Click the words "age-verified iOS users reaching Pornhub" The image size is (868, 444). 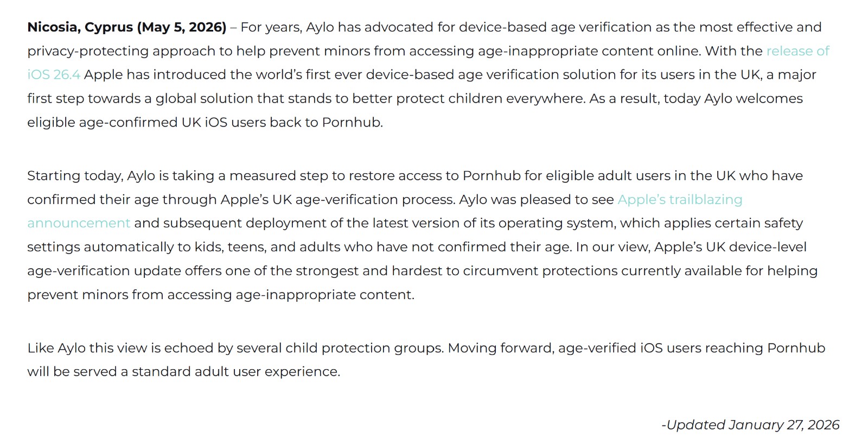pos(692,348)
